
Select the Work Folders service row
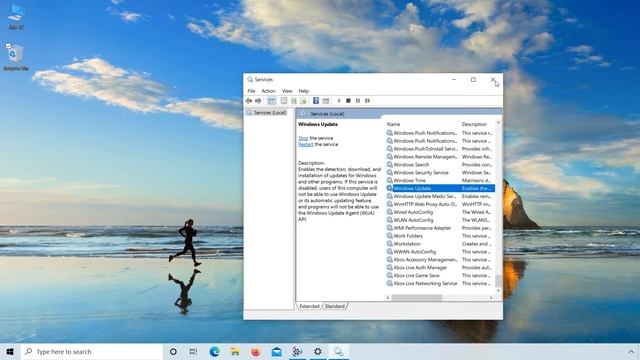pos(440,236)
